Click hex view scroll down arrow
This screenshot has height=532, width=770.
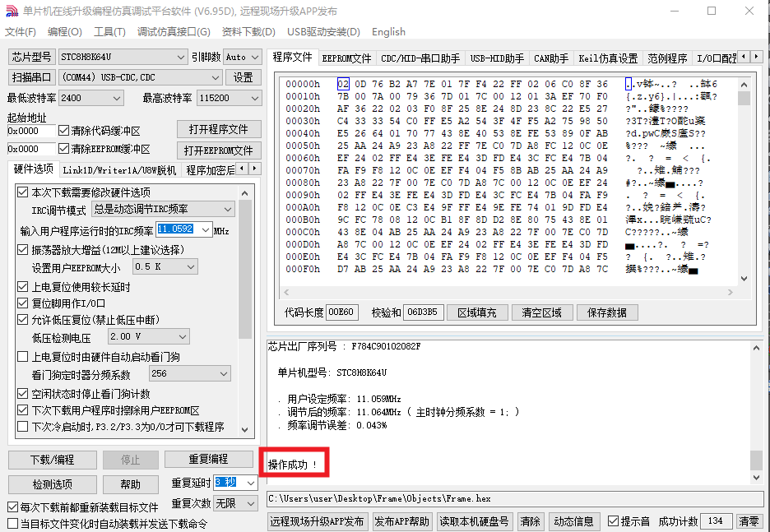744,279
